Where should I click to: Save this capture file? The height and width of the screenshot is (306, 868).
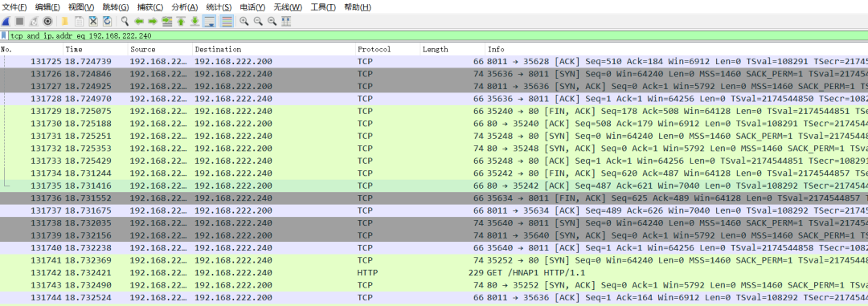click(79, 21)
